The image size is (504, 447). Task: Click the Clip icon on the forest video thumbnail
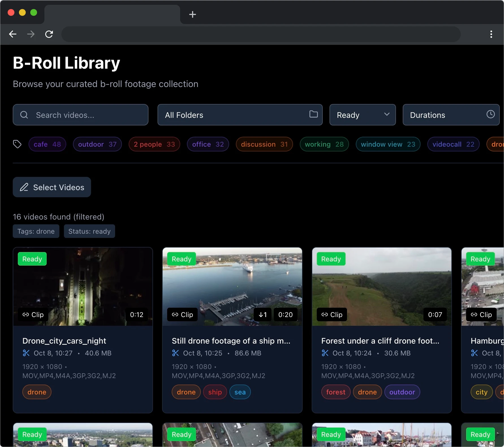click(325, 314)
